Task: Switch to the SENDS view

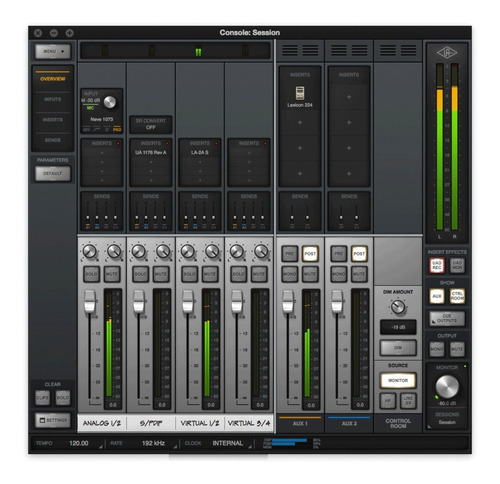Action: pos(53,140)
